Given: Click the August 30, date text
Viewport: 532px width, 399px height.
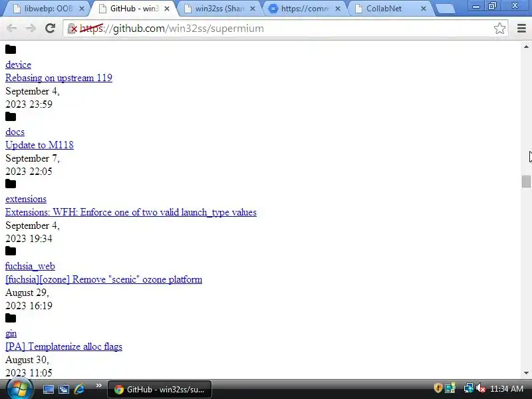Looking at the screenshot, I should tap(27, 360).
